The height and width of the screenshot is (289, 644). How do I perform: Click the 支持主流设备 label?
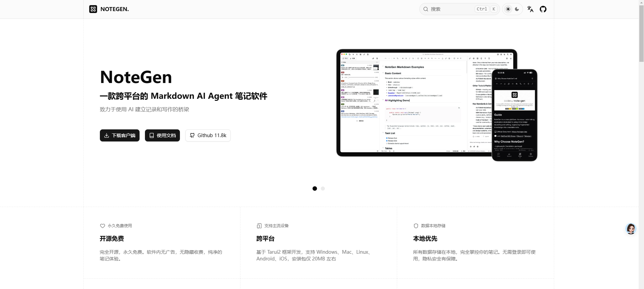click(276, 226)
